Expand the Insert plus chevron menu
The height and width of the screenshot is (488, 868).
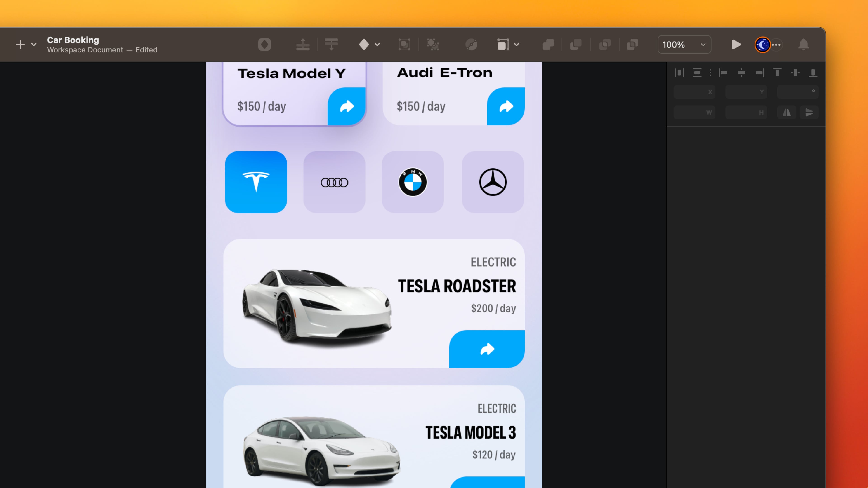[x=34, y=45]
